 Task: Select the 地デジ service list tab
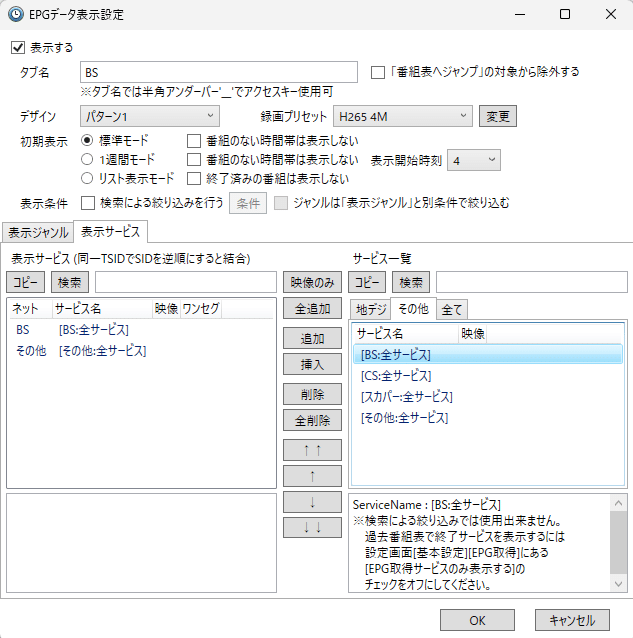tap(371, 310)
